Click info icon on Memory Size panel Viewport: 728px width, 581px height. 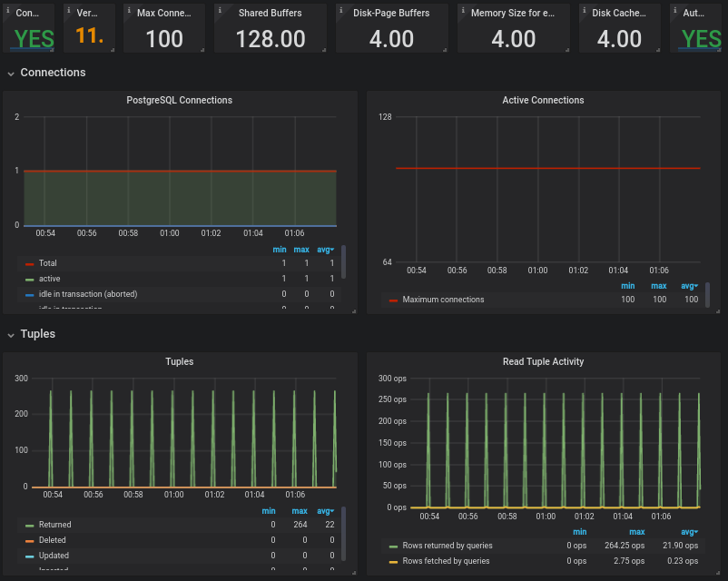461,8
